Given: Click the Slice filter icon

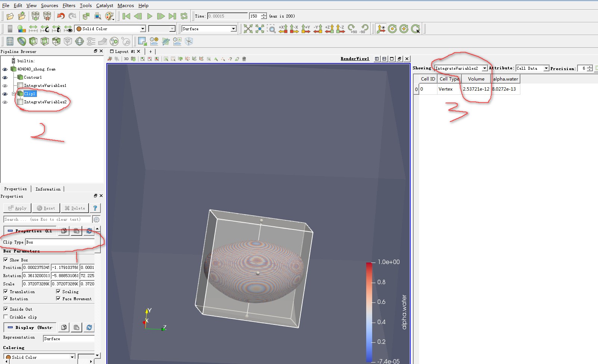Looking at the screenshot, I should coord(45,41).
